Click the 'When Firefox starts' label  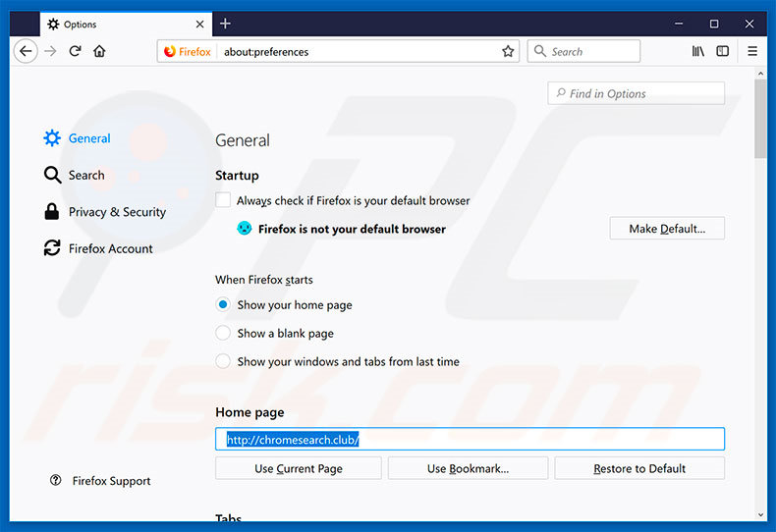264,280
